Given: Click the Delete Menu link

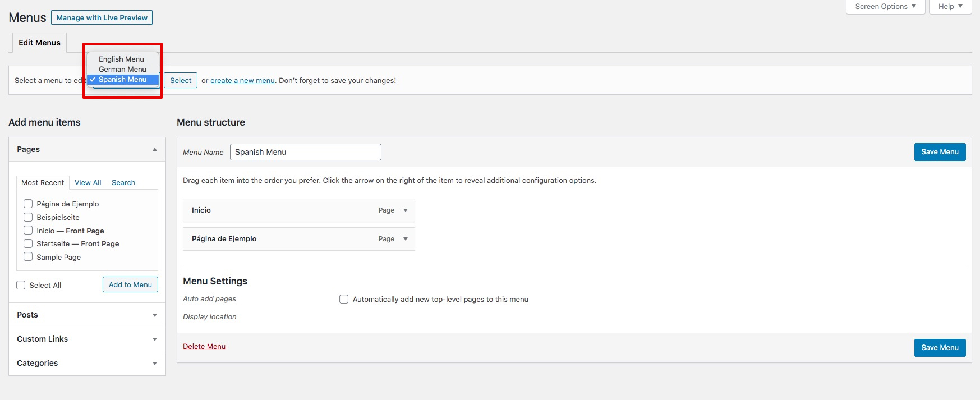Looking at the screenshot, I should coord(204,347).
